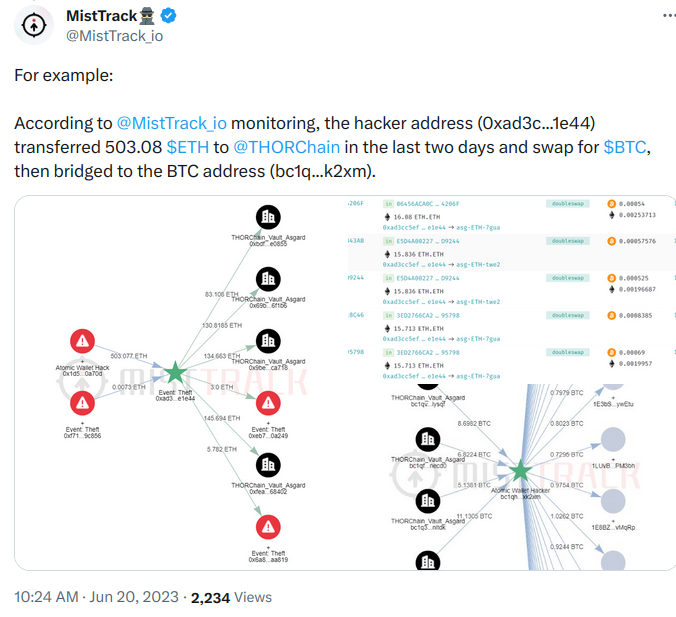676x617 pixels.
Task: Click the MistTrack profile avatar
Action: 34,25
